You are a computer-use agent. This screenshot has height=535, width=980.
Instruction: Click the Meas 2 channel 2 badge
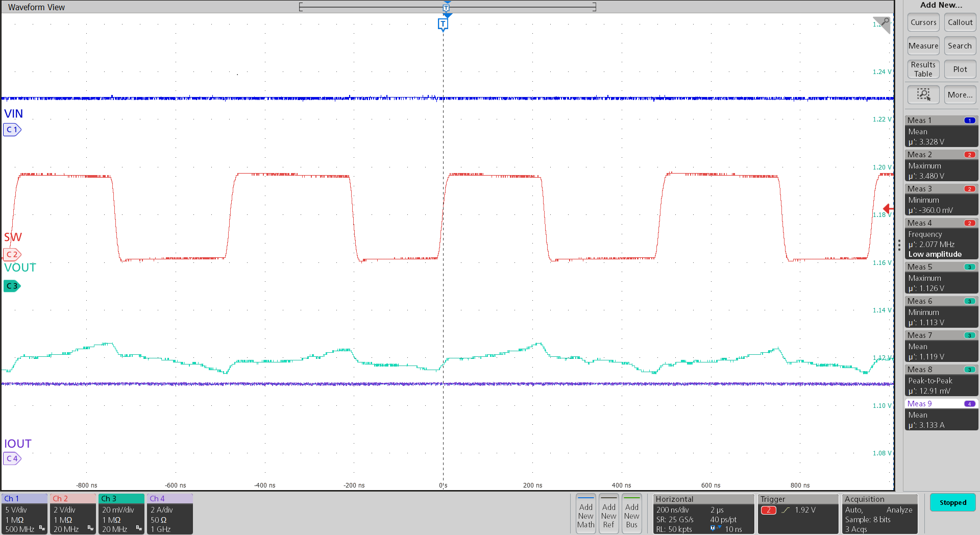tap(970, 155)
